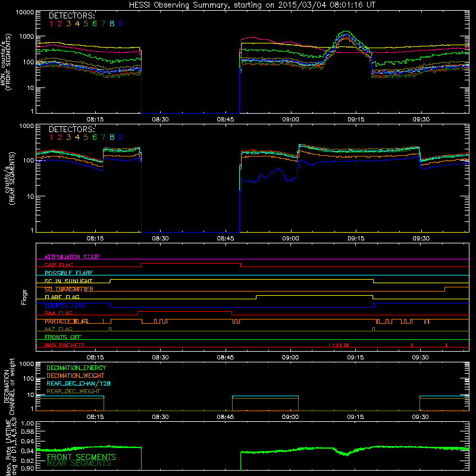
Task: Select detector 7 legend number in rear segments plot
Action: pyautogui.click(x=103, y=137)
